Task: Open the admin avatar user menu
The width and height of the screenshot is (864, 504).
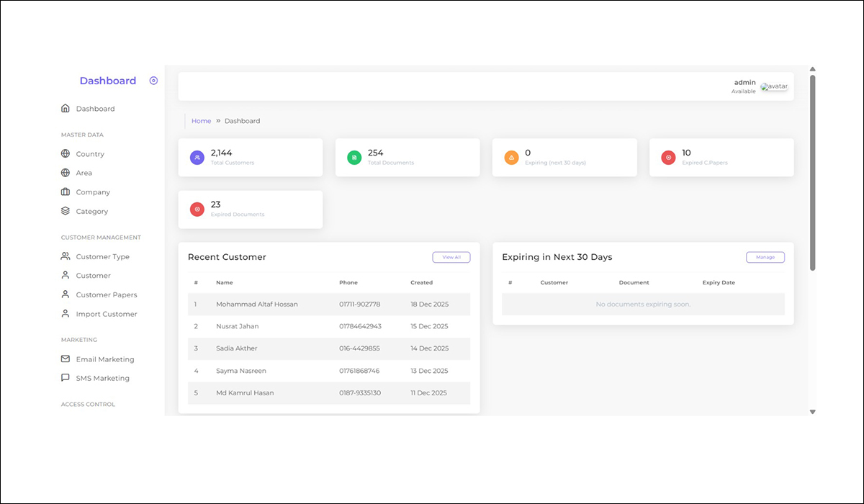Action: click(x=774, y=86)
